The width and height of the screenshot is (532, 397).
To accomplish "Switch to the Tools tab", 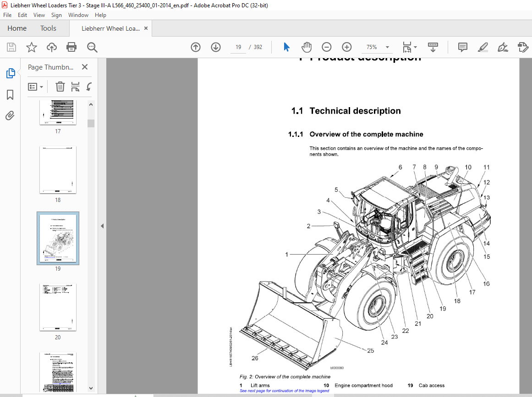I will tap(48, 28).
